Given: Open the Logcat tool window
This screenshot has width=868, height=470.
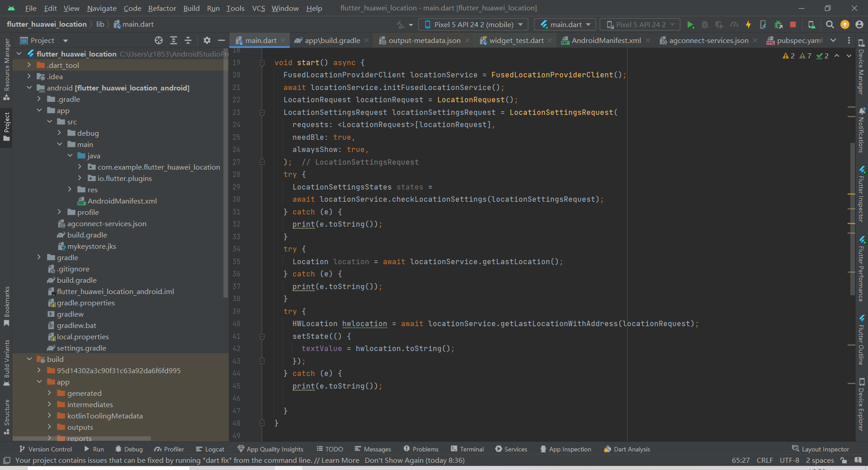Looking at the screenshot, I should pos(210,449).
